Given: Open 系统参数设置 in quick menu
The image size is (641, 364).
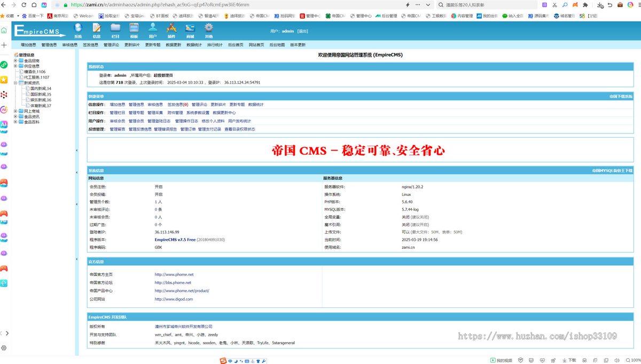Looking at the screenshot, I should pyautogui.click(x=198, y=113).
